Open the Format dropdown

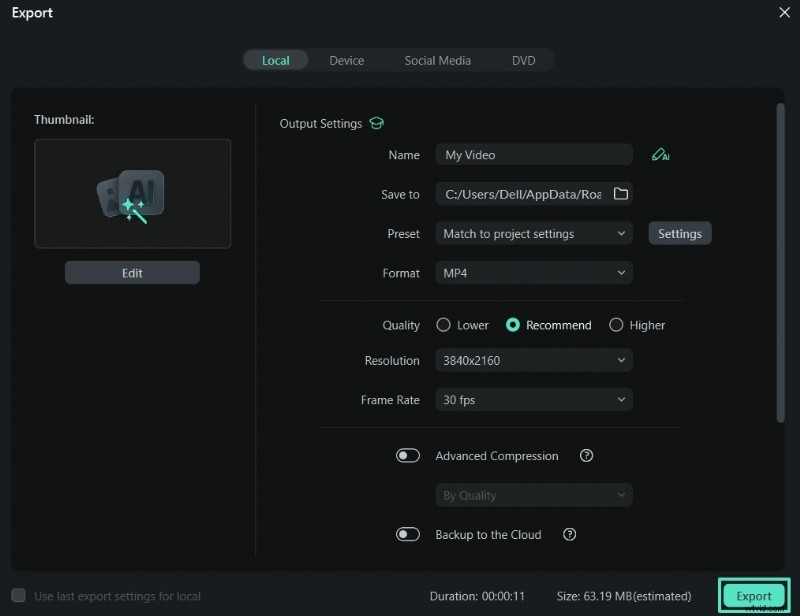[533, 272]
